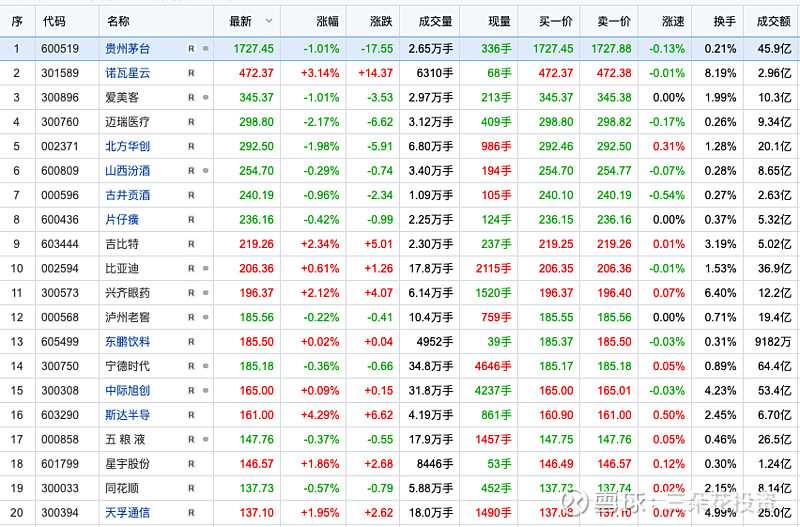Click the +4.29% change cell

click(x=320, y=415)
